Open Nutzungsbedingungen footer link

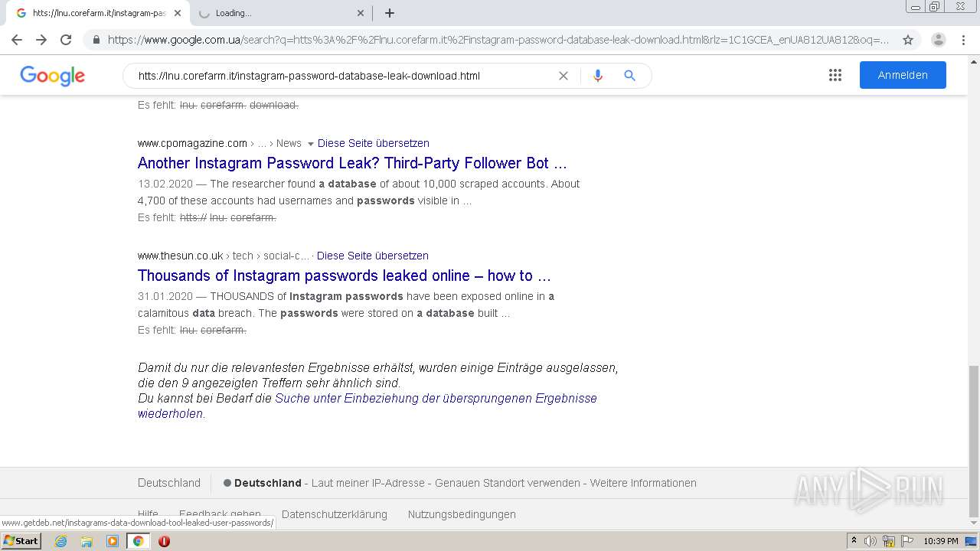coord(462,514)
